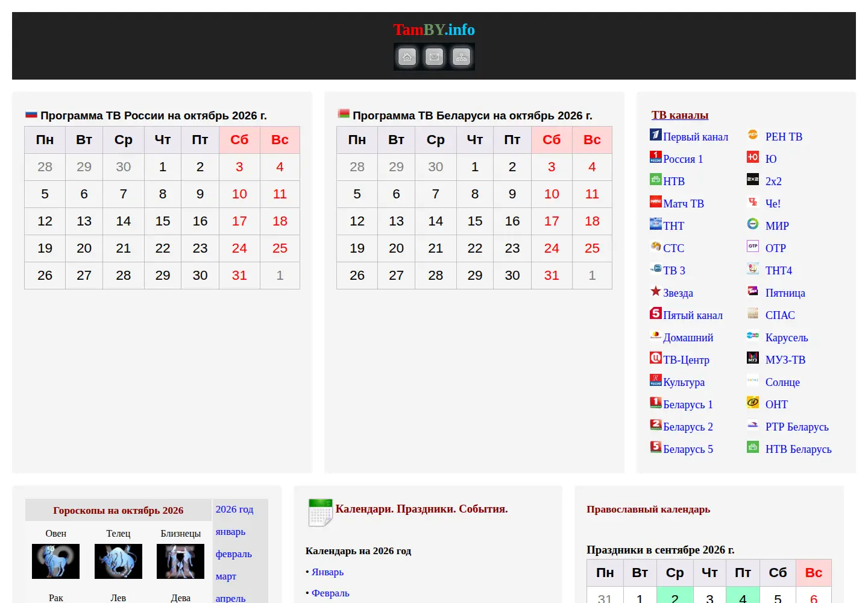Select October 2 in Belarus TV calendar
Screen dimensions: 868x603
512,167
